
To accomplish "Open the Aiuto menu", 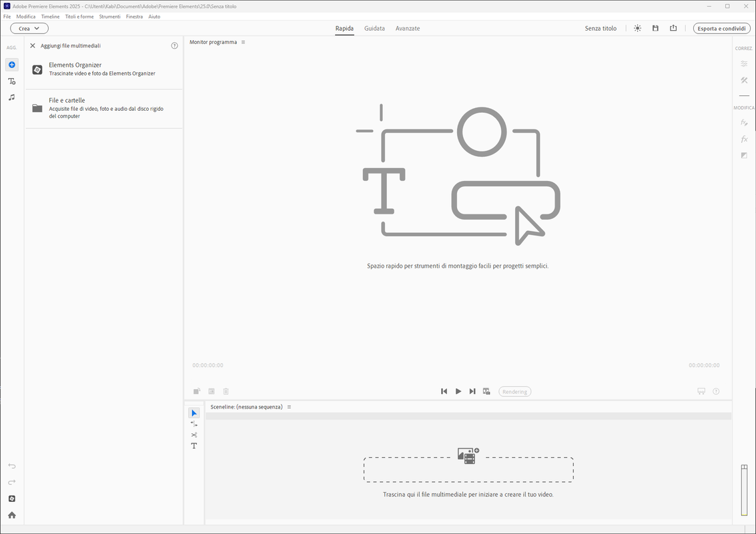I will click(154, 17).
